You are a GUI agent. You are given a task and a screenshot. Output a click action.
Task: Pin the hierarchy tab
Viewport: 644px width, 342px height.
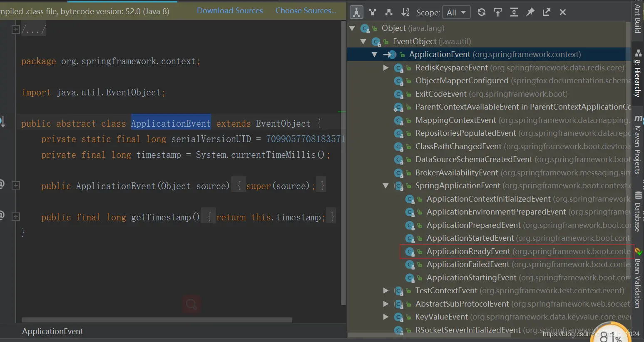point(530,12)
